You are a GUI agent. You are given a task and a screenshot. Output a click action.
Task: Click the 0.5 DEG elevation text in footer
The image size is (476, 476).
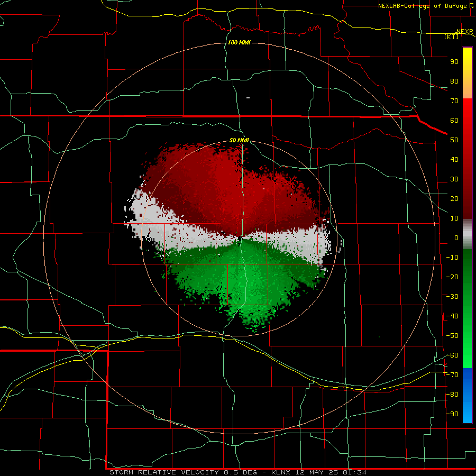click(241, 472)
